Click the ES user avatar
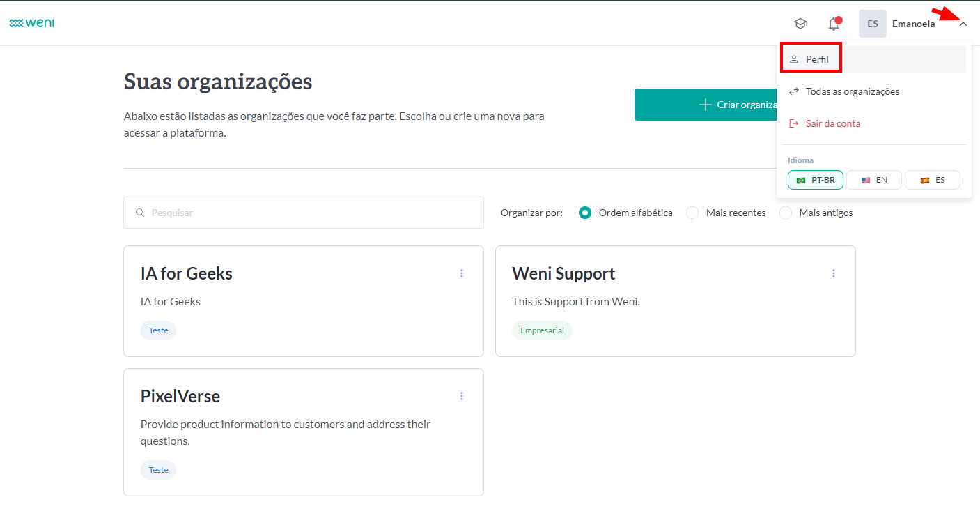980x518 pixels. point(872,24)
